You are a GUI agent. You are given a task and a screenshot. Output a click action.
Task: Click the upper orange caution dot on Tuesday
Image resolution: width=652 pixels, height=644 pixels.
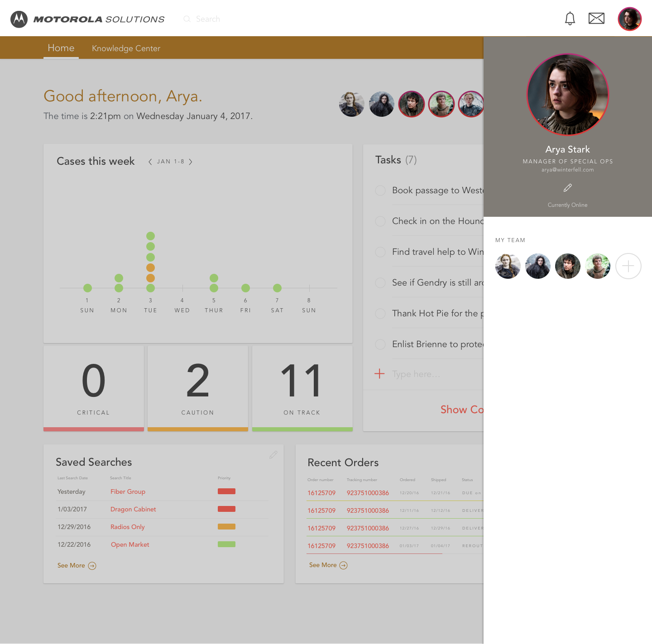point(151,267)
